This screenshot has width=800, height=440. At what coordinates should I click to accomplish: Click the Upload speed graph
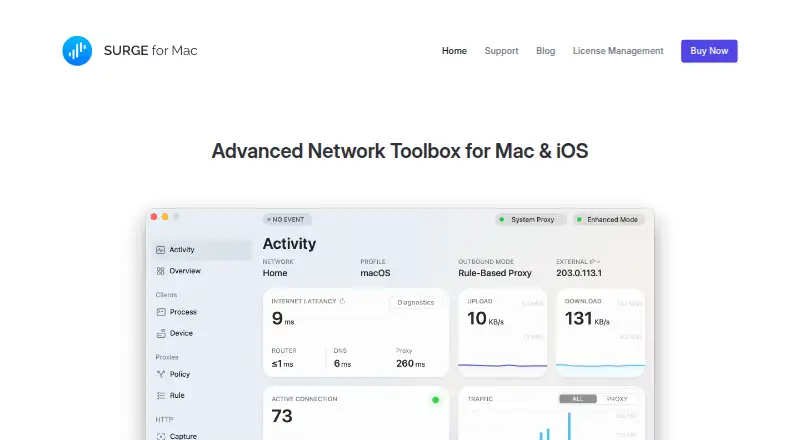[x=503, y=365]
